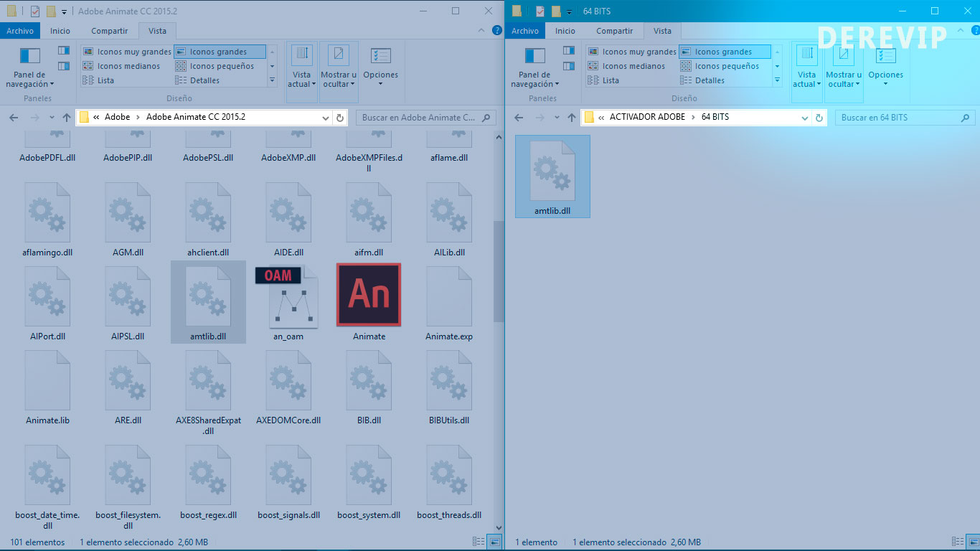Click Help icon in Adobe Animate window

[496, 31]
